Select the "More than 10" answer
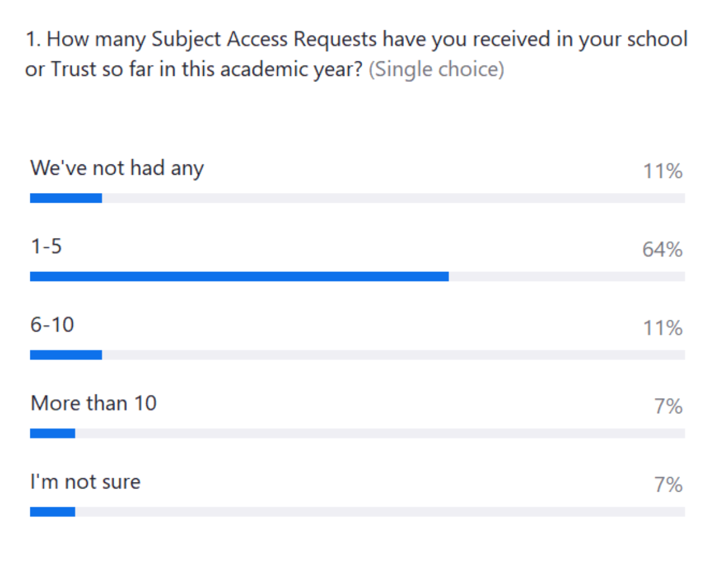This screenshot has height=562, width=728. tap(94, 403)
